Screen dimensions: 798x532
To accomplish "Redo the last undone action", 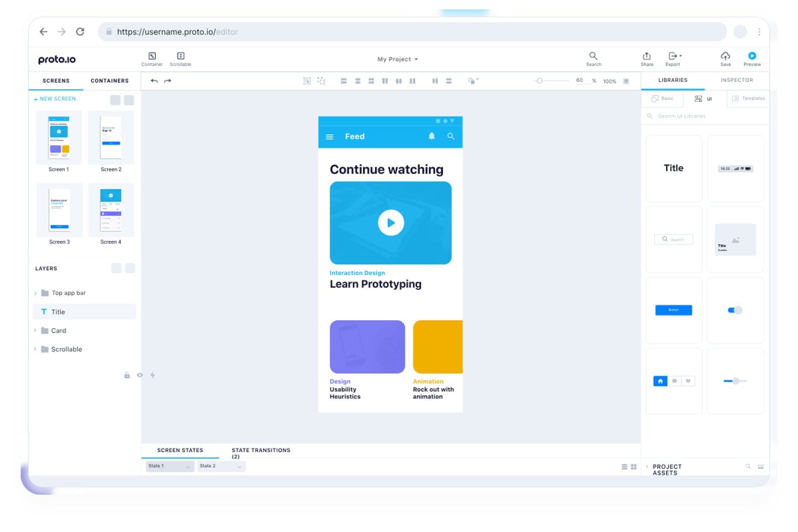I will tap(168, 81).
